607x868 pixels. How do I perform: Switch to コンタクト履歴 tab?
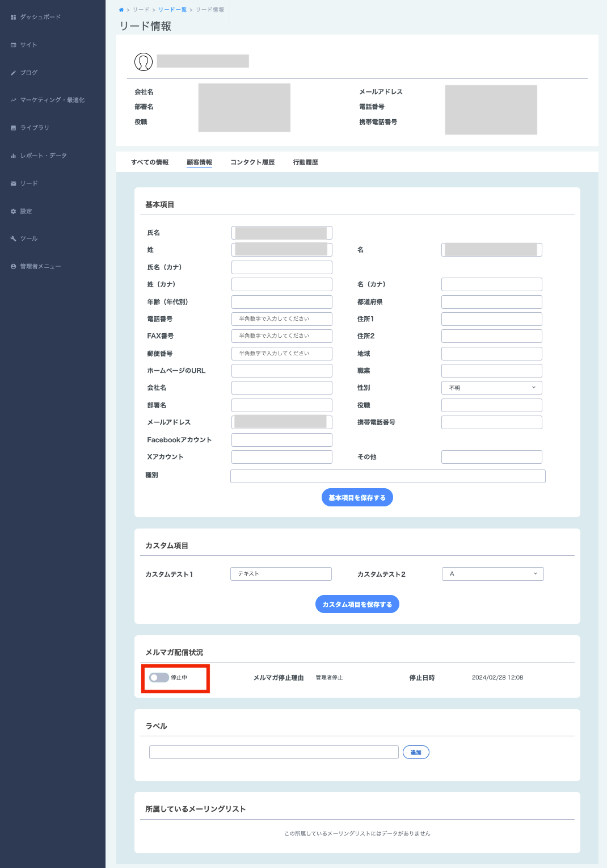pos(252,162)
